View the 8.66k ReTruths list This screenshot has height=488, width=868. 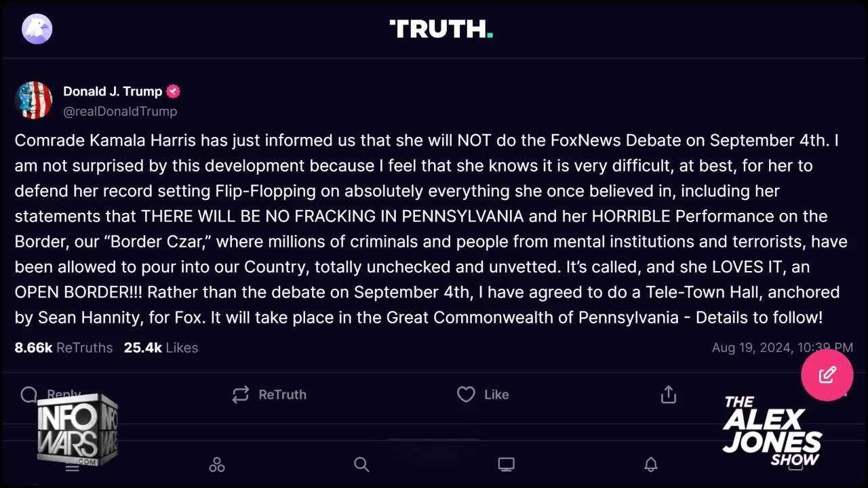click(x=64, y=348)
